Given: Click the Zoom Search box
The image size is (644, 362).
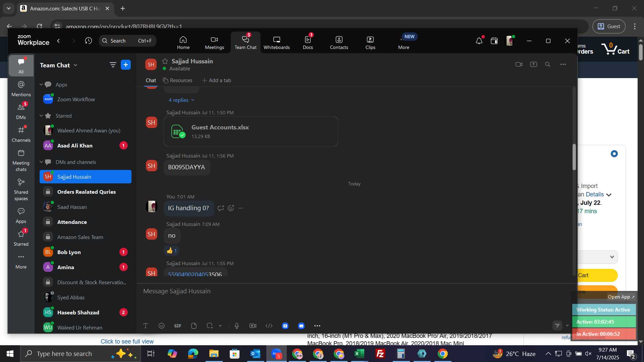Looking at the screenshot, I should 127,41.
